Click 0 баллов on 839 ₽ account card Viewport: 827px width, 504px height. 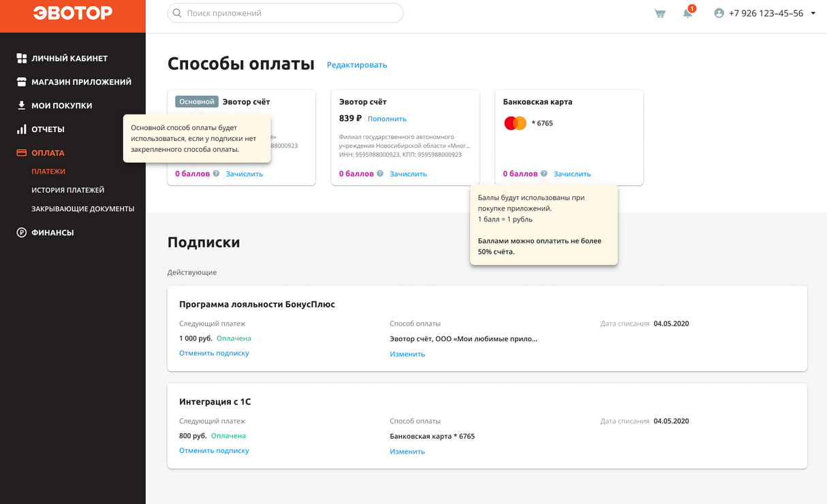356,174
